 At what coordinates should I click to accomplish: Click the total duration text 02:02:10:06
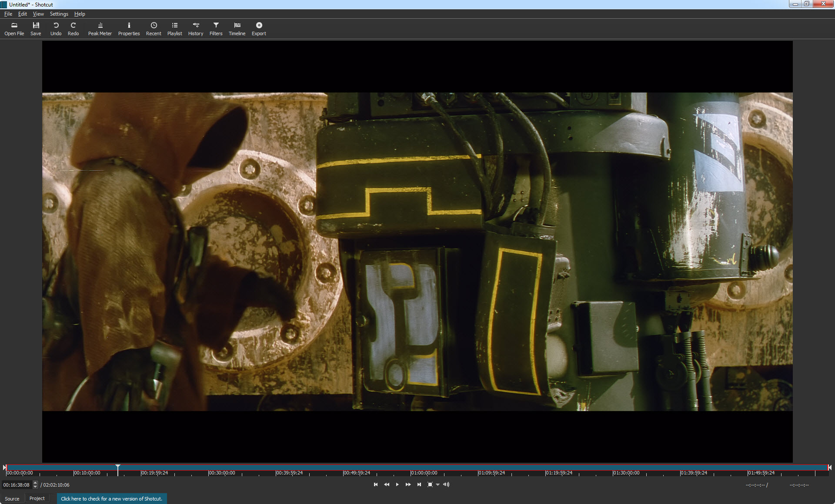pyautogui.click(x=56, y=485)
